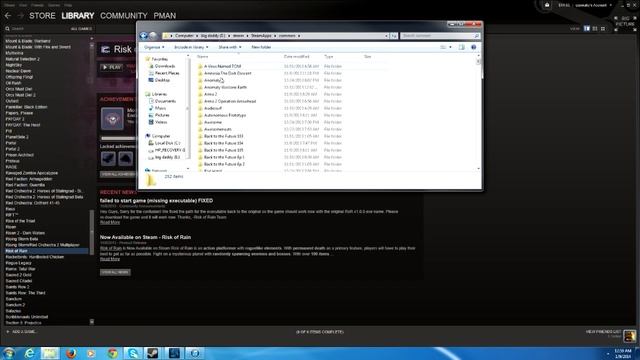640x360 pixels.
Task: Click the Explorer Back navigation arrow
Action: coord(143,36)
